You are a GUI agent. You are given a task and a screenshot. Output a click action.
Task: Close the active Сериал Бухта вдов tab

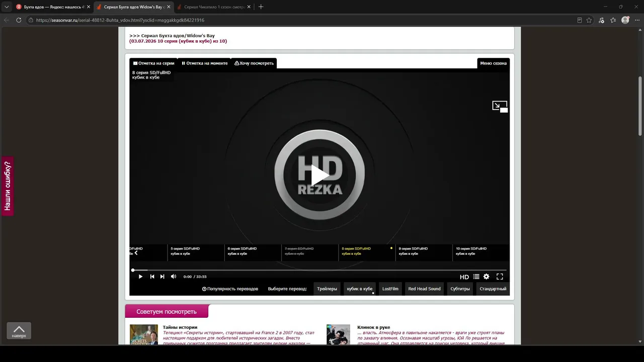coord(169,7)
